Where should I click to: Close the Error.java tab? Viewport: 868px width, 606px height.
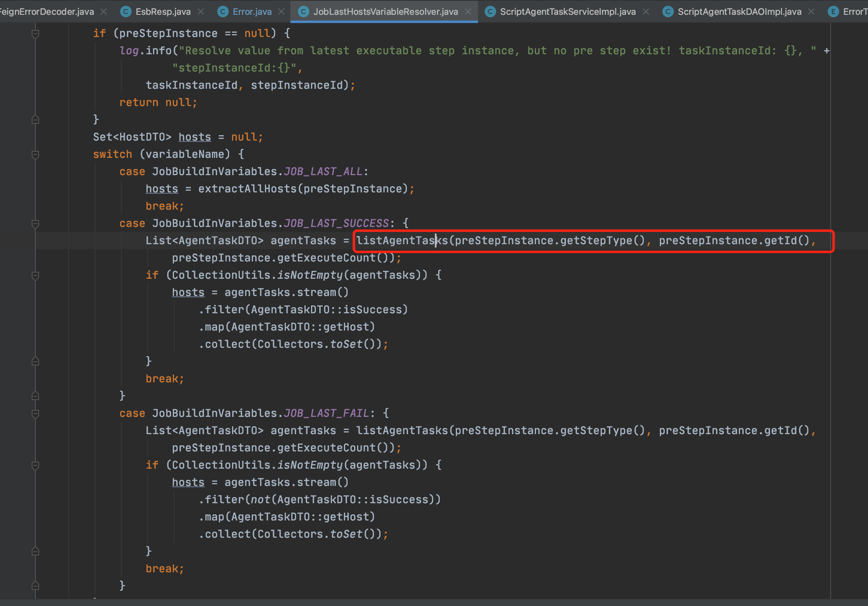(x=281, y=12)
